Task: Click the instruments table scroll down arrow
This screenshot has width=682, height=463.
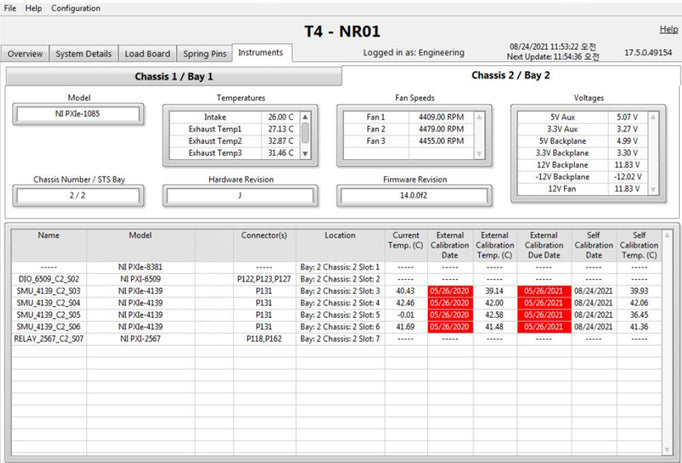Action: [x=667, y=450]
